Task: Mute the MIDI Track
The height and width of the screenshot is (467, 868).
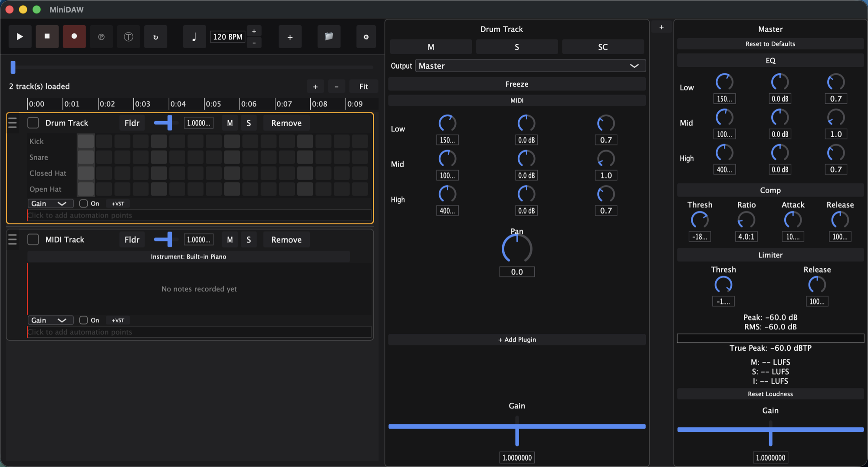Action: coord(230,240)
